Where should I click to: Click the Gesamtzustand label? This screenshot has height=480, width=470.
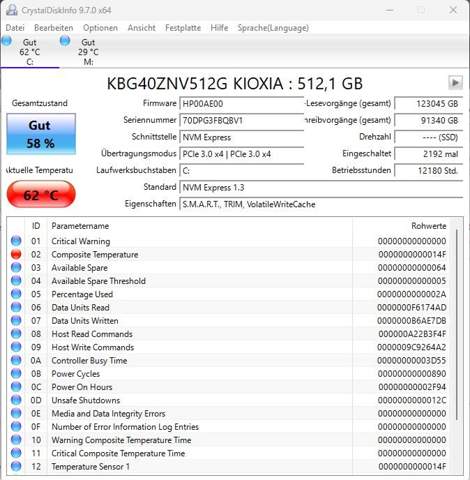[x=40, y=103]
